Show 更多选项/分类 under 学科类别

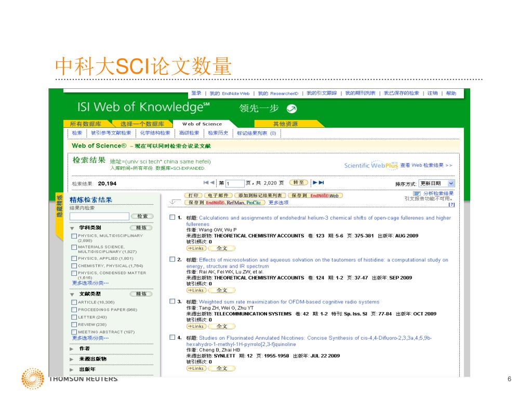[90, 283]
